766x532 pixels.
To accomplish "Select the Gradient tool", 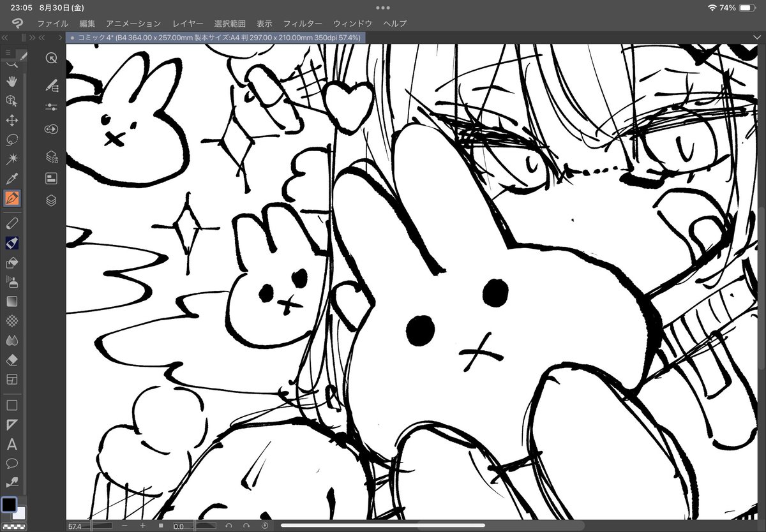I will click(x=11, y=301).
